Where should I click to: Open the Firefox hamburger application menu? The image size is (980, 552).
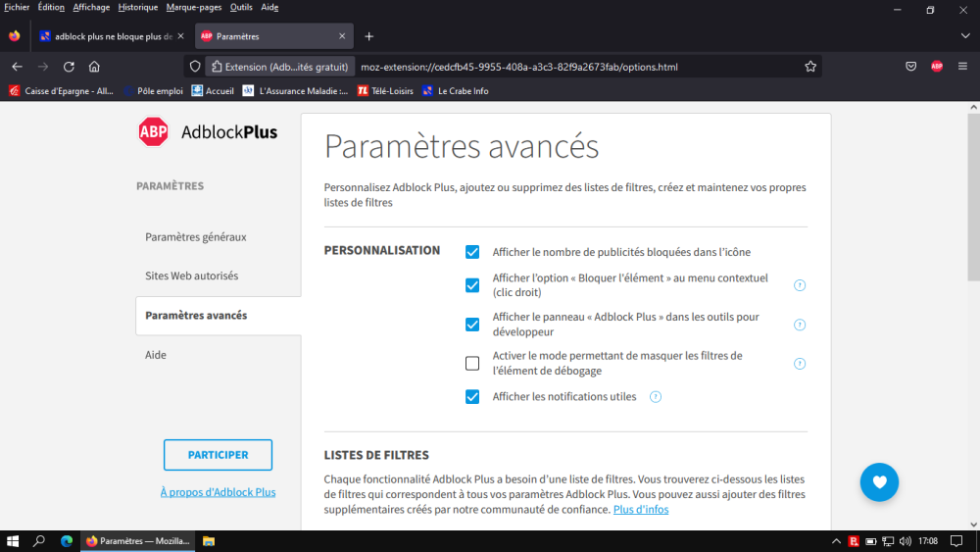coord(962,67)
